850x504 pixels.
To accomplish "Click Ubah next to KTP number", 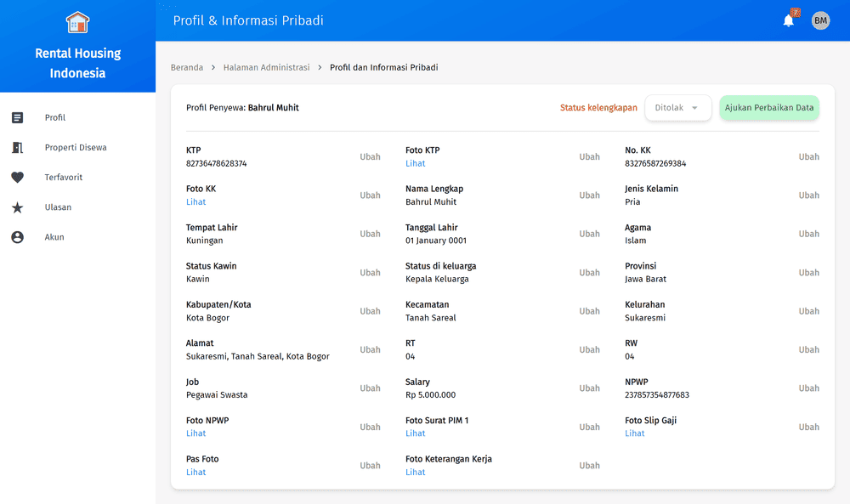I will click(370, 157).
